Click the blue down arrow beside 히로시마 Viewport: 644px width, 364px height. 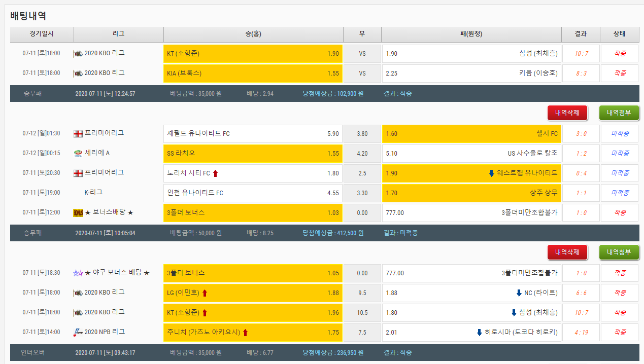(479, 333)
